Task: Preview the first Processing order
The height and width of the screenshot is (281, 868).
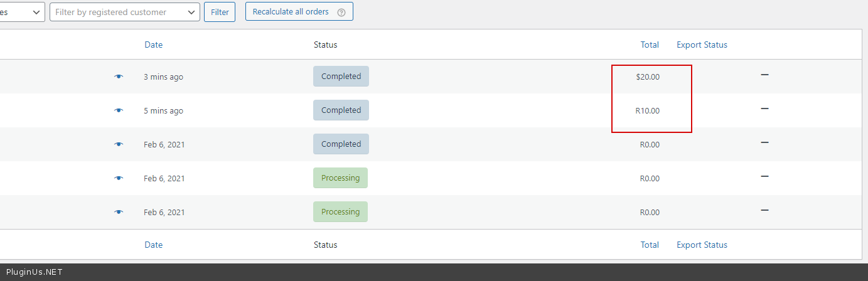Action: (119, 178)
